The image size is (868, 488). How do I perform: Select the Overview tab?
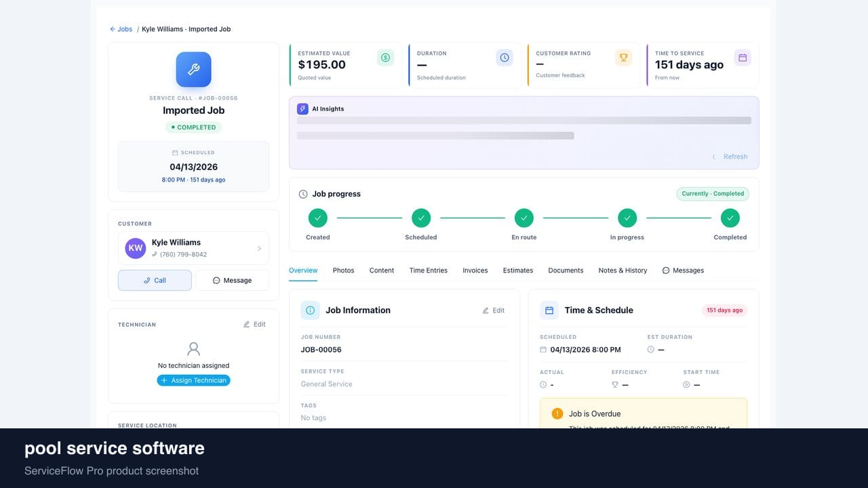tap(303, 270)
